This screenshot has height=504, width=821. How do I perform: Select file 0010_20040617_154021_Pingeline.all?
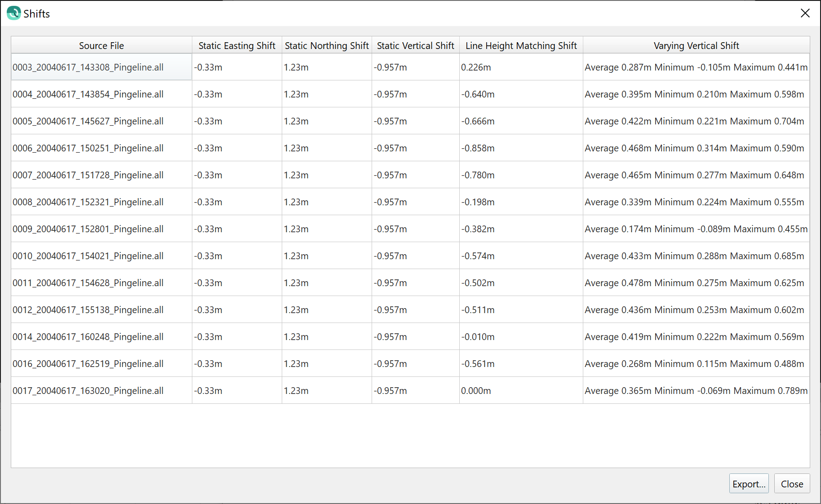click(88, 256)
